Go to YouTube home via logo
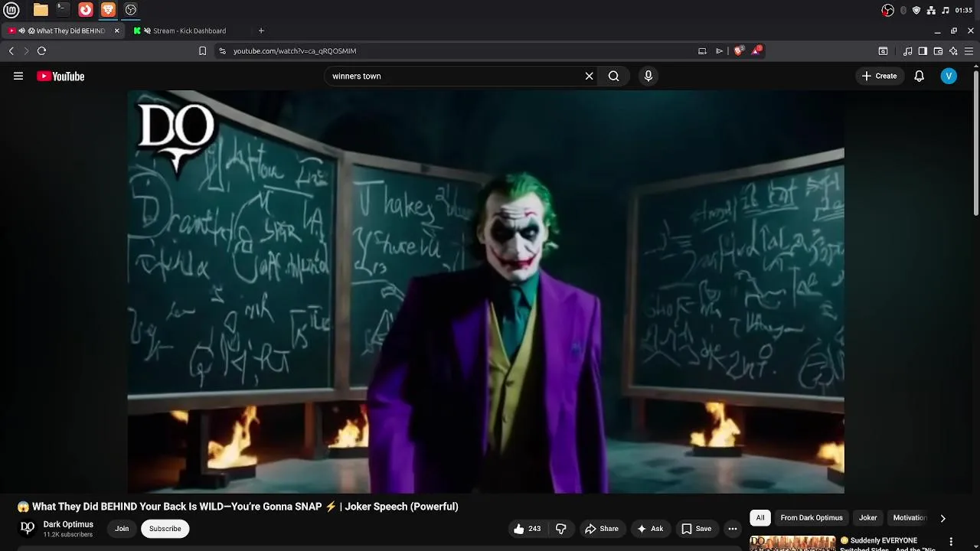 click(60, 76)
